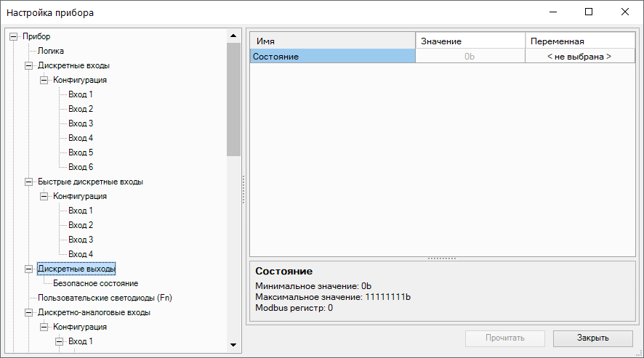
Task: Select the Состояние row in the table
Action: coord(332,57)
